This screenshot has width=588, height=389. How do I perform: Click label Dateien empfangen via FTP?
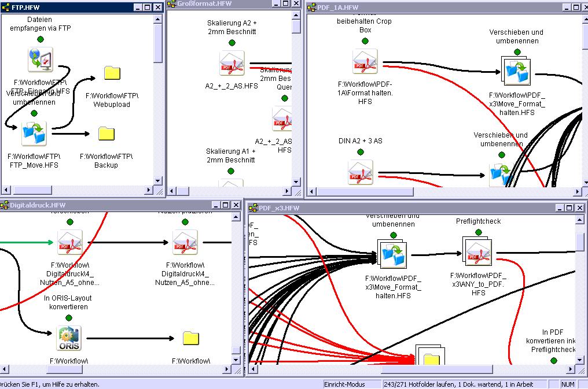(40, 24)
